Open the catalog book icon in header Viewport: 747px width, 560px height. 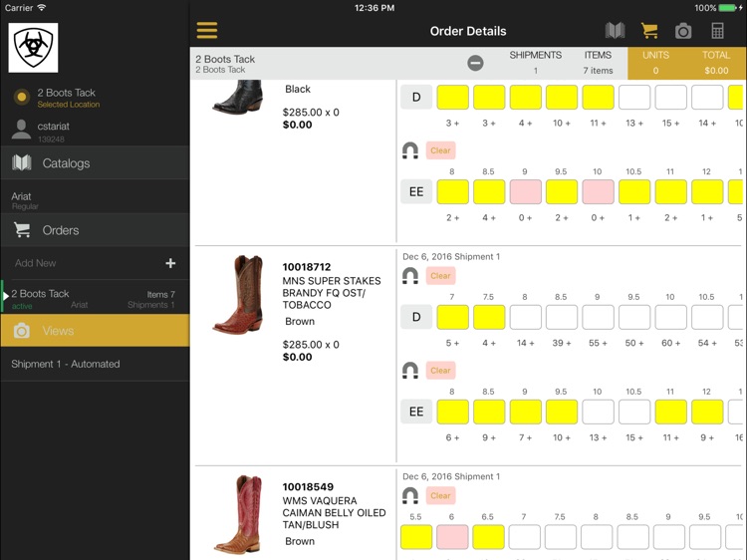[615, 31]
